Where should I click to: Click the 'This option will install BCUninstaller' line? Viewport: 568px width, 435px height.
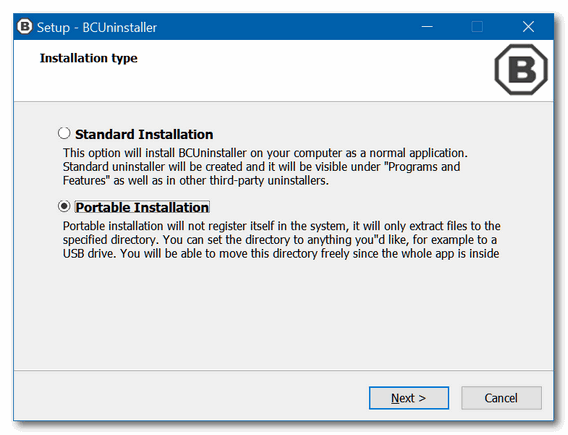click(x=265, y=153)
